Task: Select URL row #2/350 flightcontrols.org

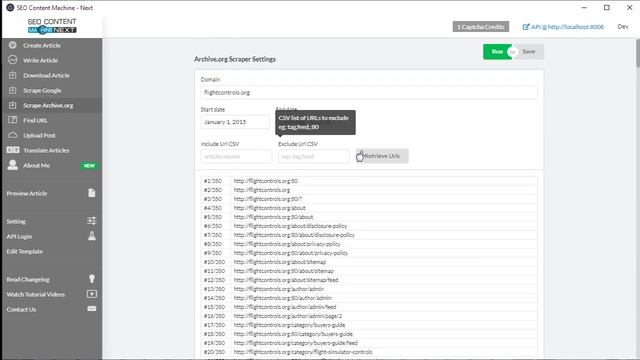Action: (x=370, y=190)
